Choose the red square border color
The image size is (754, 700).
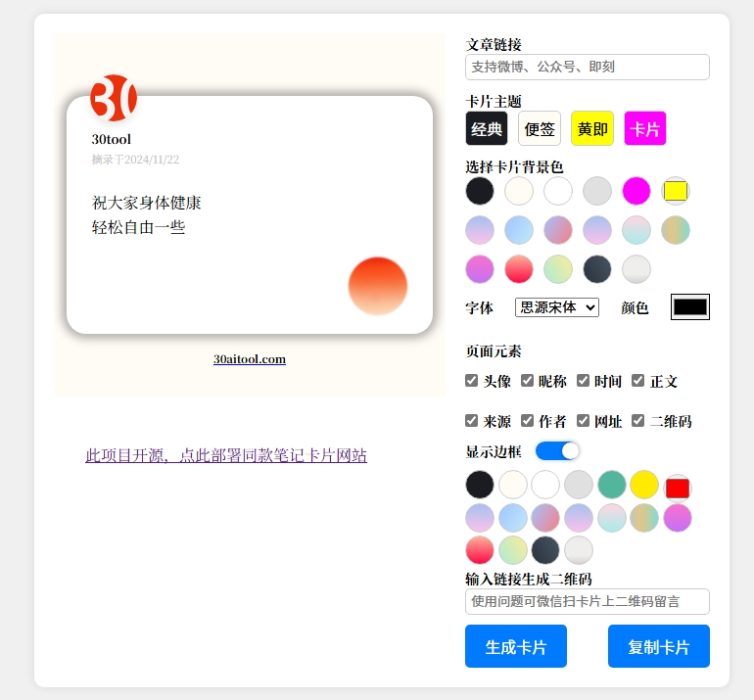point(678,489)
